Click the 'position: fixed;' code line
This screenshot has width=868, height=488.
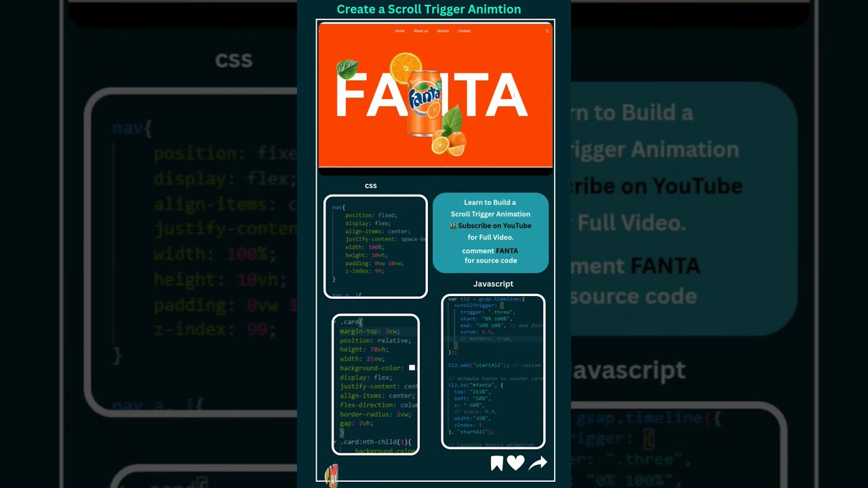pyautogui.click(x=372, y=216)
